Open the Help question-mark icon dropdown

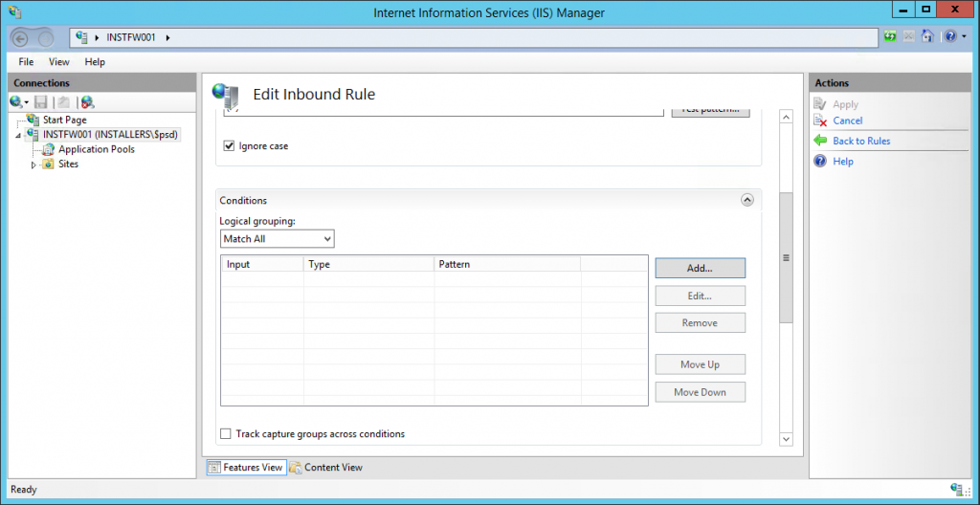(x=954, y=37)
